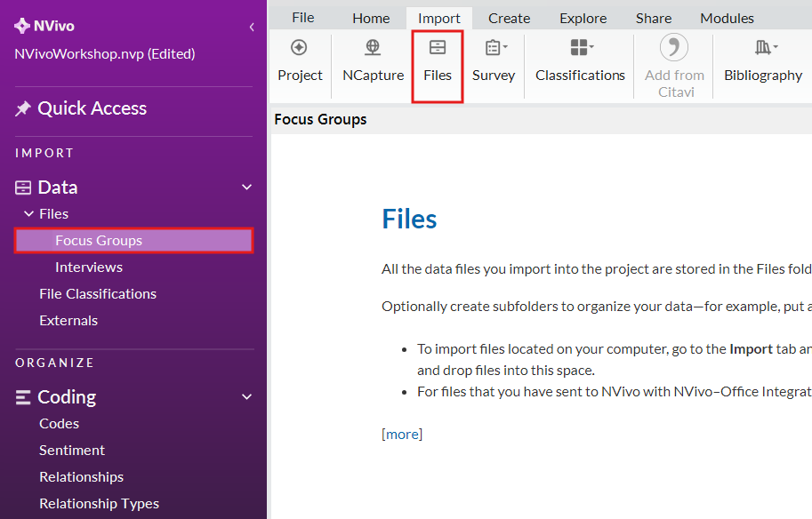This screenshot has width=812, height=519.
Task: Click the Coding section icon
Action: click(x=23, y=397)
